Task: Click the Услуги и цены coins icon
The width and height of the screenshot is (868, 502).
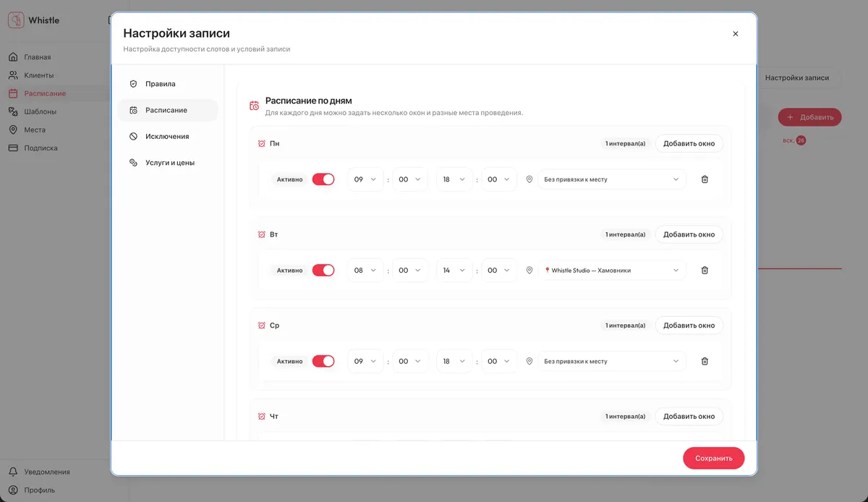Action: point(133,163)
